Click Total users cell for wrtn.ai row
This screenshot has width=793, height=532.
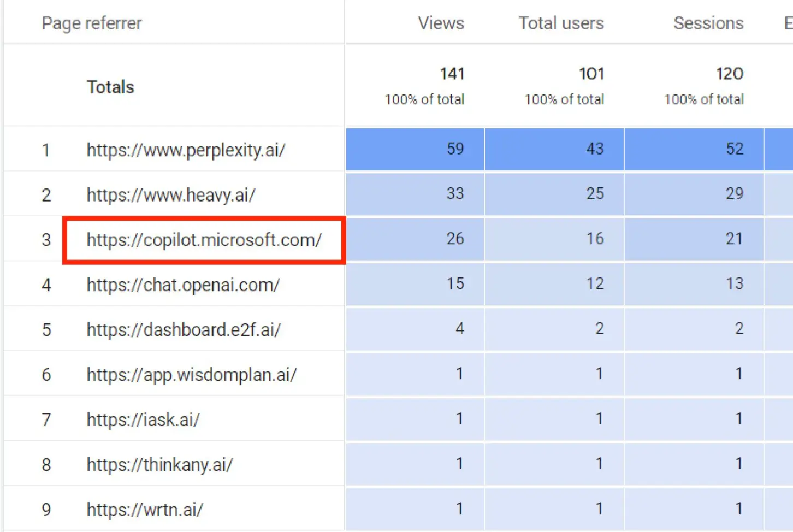554,509
